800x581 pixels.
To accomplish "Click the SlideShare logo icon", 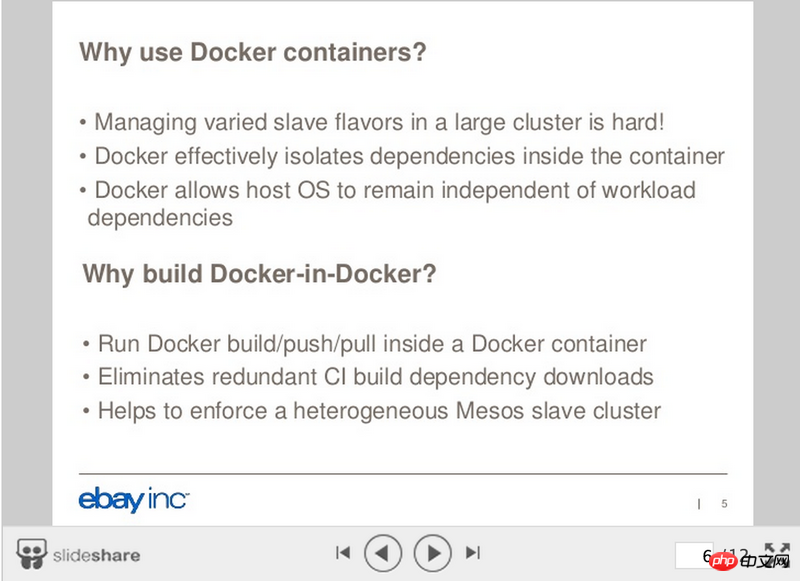I will tap(31, 553).
